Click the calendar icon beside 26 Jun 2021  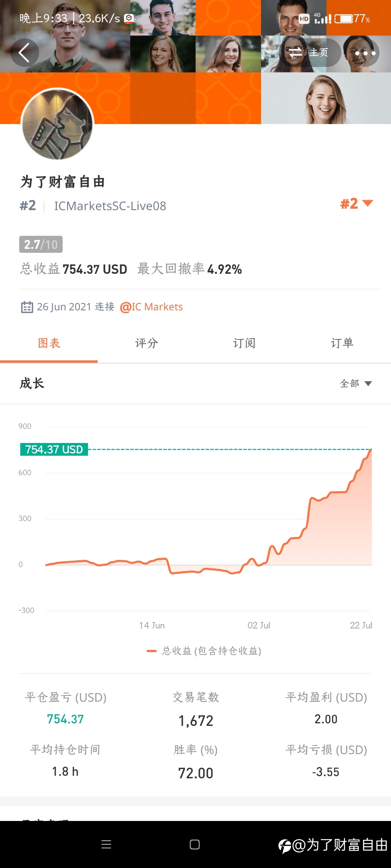click(27, 307)
